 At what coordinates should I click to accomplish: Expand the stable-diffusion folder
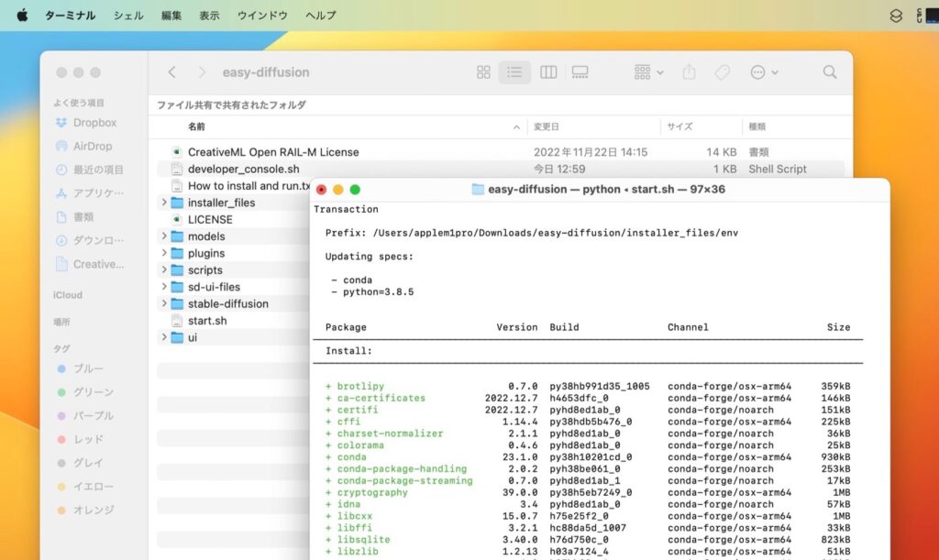pyautogui.click(x=162, y=303)
